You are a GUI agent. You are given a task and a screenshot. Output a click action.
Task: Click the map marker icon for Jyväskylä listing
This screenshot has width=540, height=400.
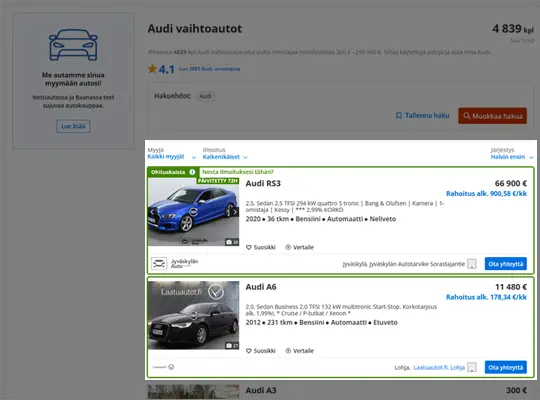(x=472, y=264)
